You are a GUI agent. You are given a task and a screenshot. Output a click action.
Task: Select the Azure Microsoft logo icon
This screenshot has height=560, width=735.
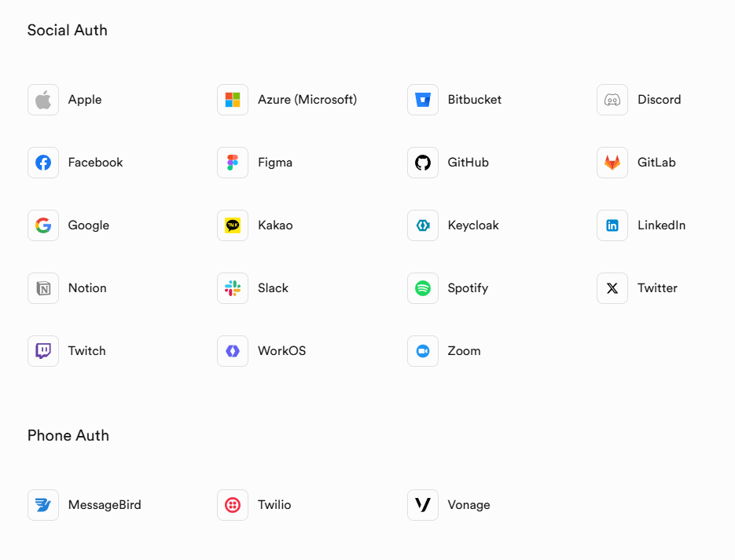[233, 100]
